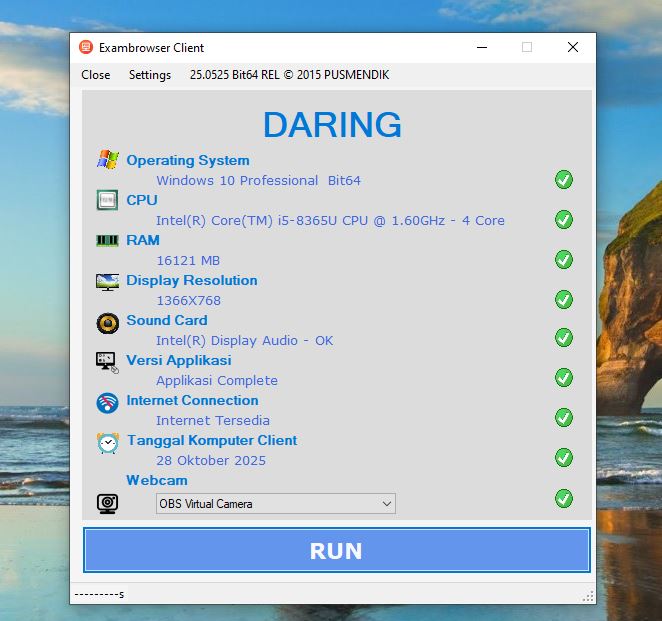Image resolution: width=662 pixels, height=621 pixels.
Task: Click Intel(R) Display Audio - OK text
Action: pyautogui.click(x=244, y=341)
